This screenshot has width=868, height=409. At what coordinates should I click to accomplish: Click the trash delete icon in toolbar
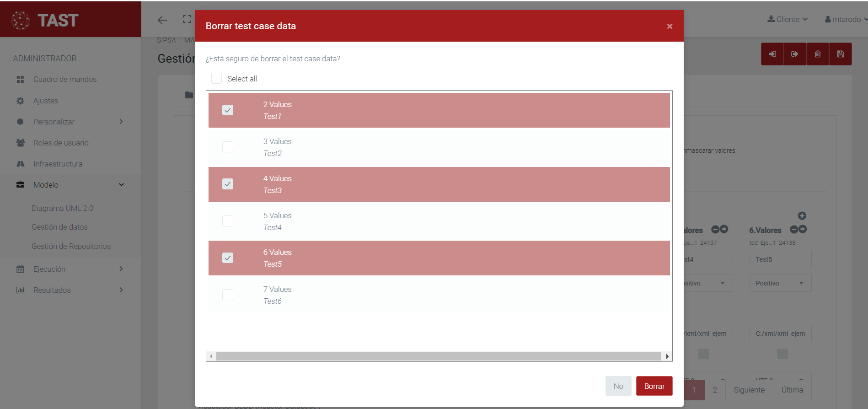click(x=817, y=54)
